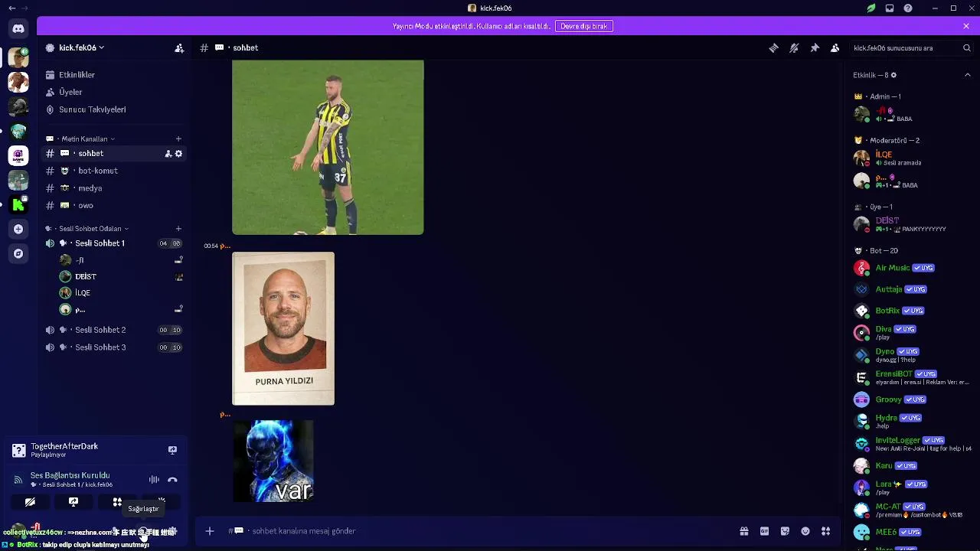Create invite icon on sohbet channel
Viewport: 980px width, 551px height.
[168, 154]
